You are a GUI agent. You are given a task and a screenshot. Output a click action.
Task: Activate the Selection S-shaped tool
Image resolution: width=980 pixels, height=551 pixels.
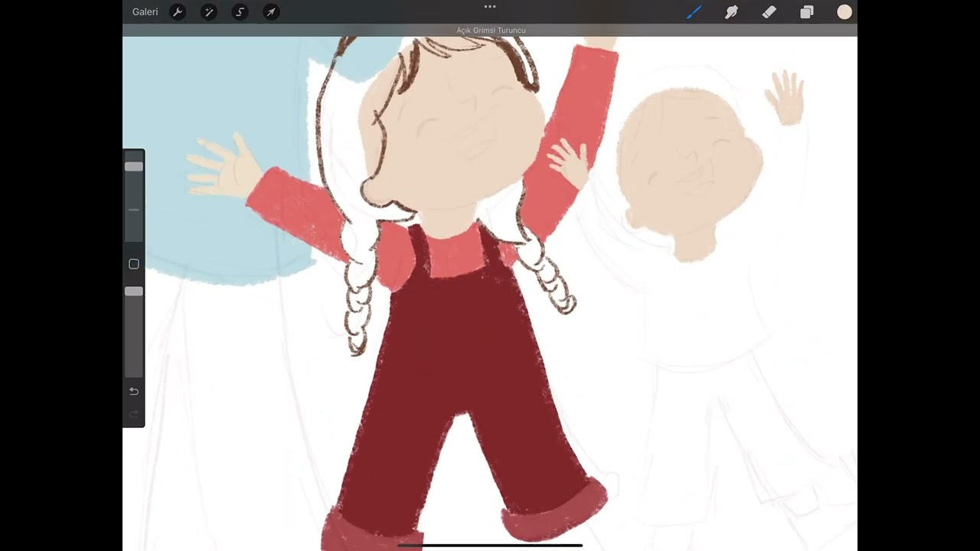(x=240, y=11)
